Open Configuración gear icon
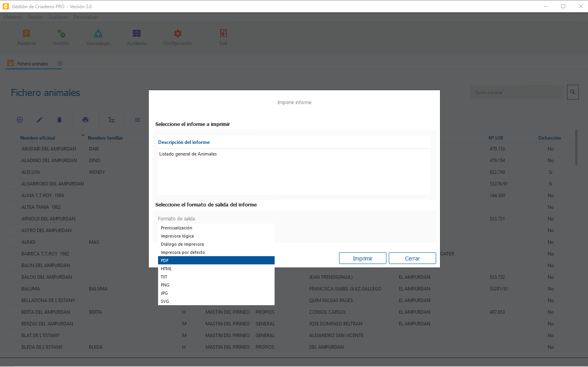 [177, 34]
